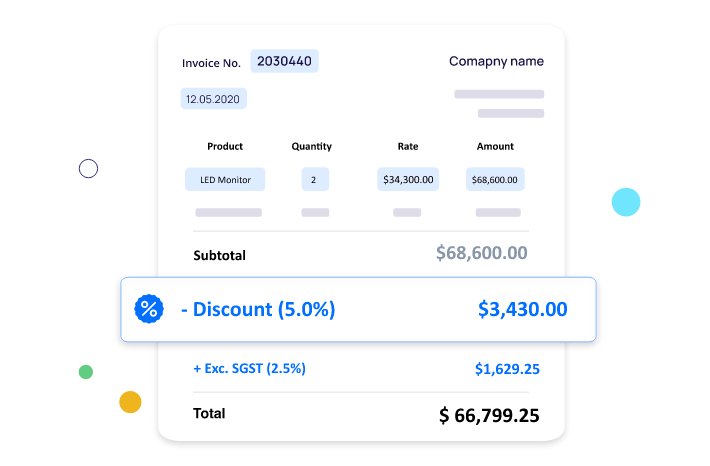
Task: Select the rate field $34,300.00
Action: coord(408,179)
